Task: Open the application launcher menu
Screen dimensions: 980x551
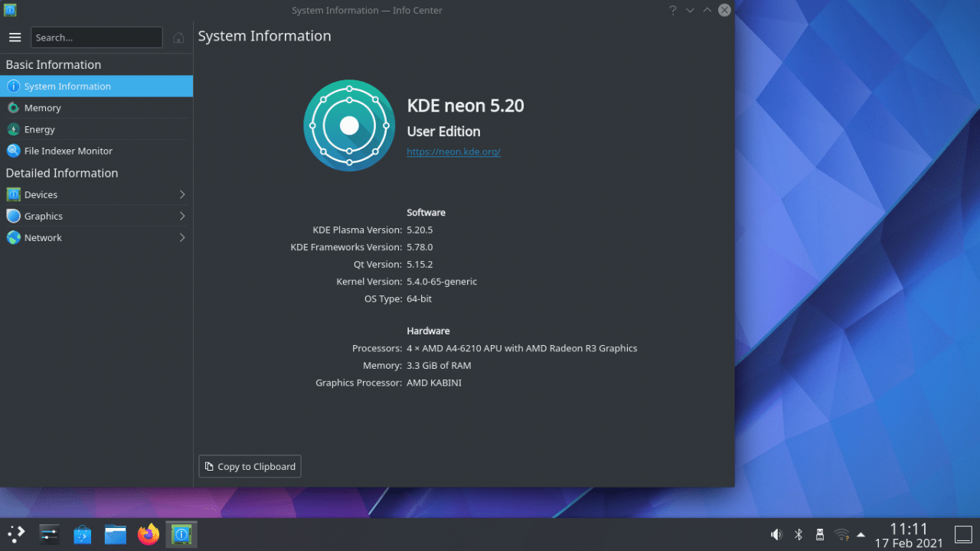Action: tap(16, 534)
